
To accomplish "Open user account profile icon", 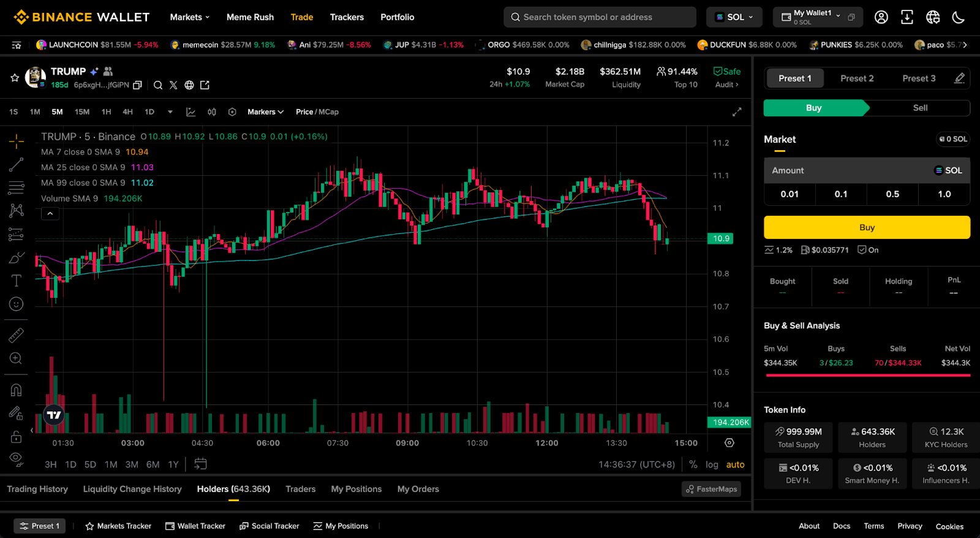I will pyautogui.click(x=881, y=17).
